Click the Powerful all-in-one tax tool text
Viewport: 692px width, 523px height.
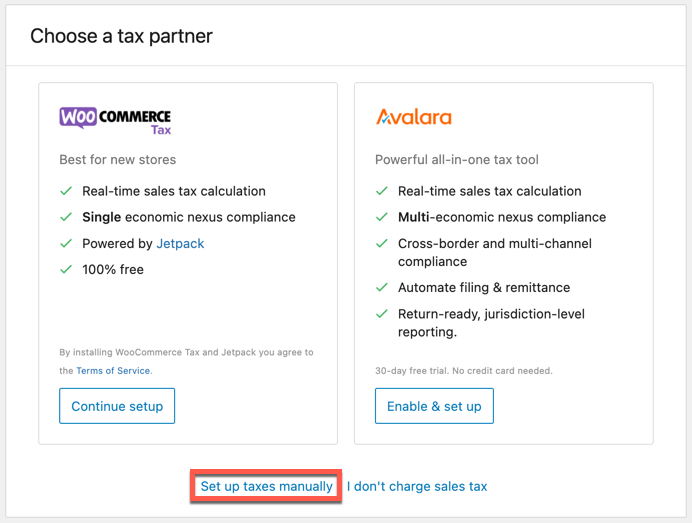[x=457, y=159]
